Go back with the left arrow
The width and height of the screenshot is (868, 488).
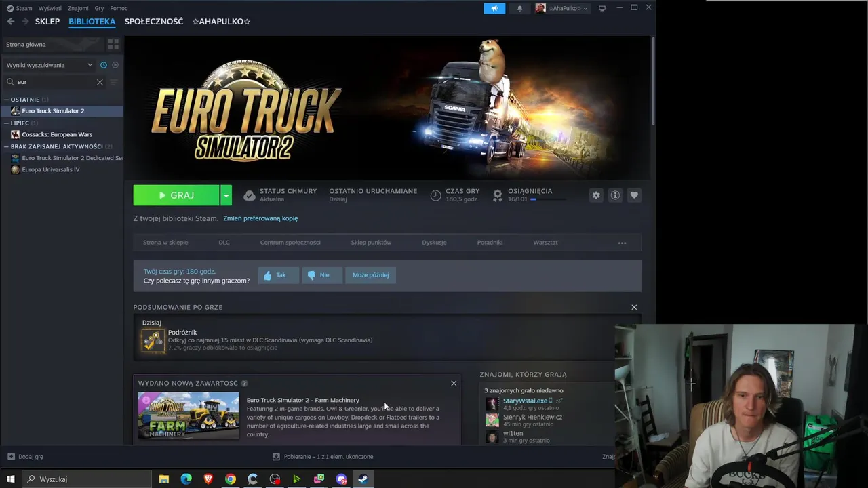pyautogui.click(x=10, y=22)
